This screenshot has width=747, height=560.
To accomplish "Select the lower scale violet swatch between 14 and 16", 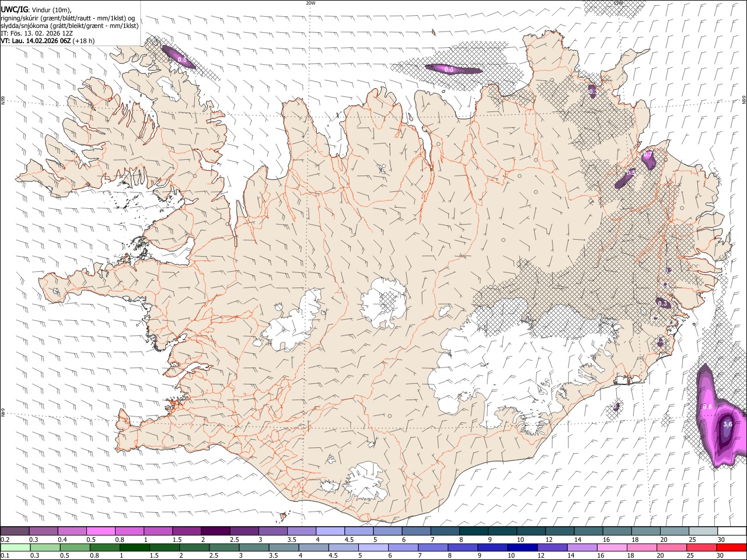I will click(x=582, y=547).
